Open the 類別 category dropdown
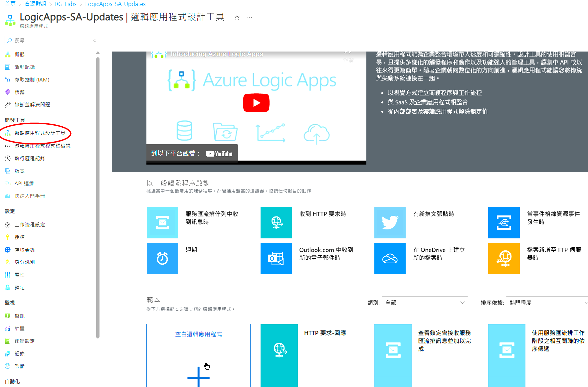This screenshot has height=387, width=588. click(425, 303)
